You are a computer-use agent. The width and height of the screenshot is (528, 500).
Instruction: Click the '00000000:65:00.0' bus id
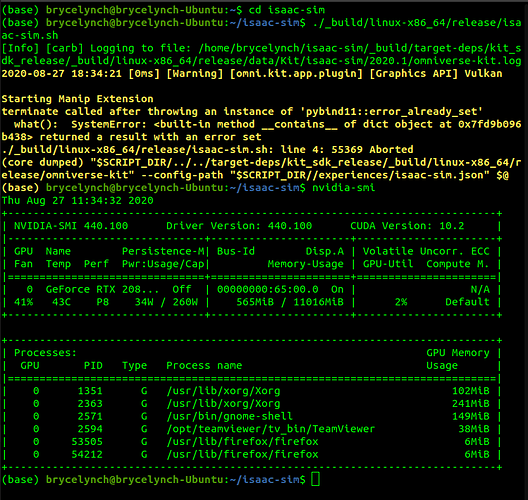point(268,289)
